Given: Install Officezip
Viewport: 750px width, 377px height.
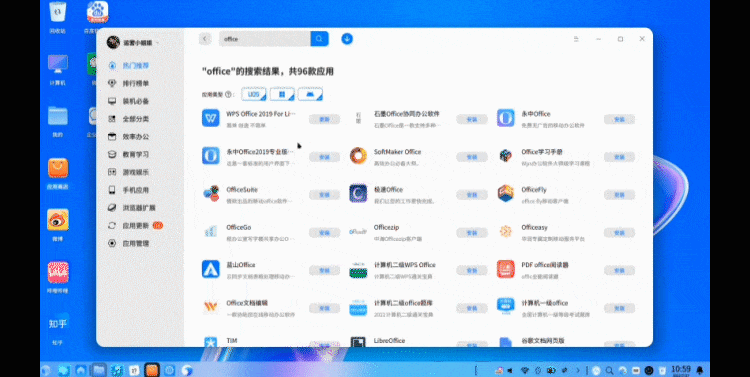Looking at the screenshot, I should click(472, 233).
